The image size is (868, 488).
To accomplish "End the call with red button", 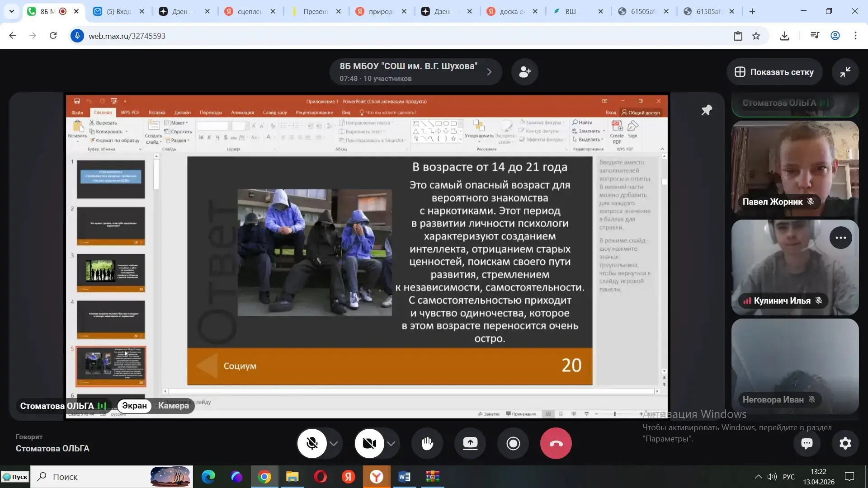I will point(556,443).
